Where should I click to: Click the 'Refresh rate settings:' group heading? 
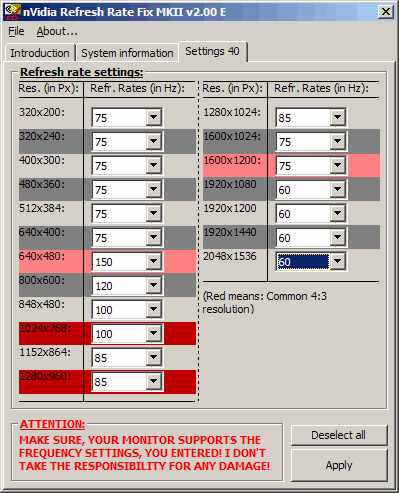coord(82,72)
